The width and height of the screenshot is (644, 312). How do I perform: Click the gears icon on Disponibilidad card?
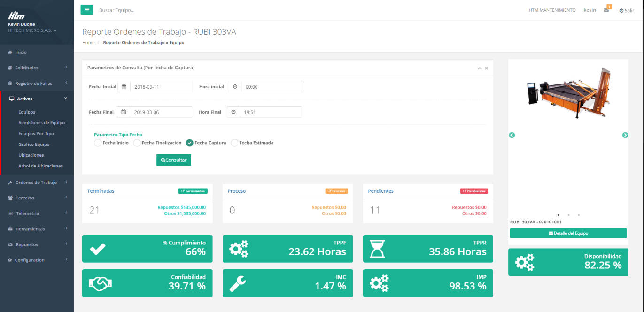pyautogui.click(x=525, y=262)
